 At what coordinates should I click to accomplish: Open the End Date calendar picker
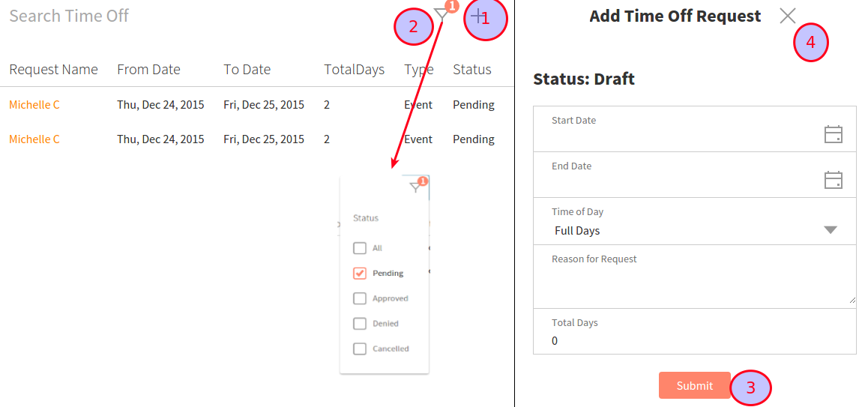pyautogui.click(x=833, y=180)
